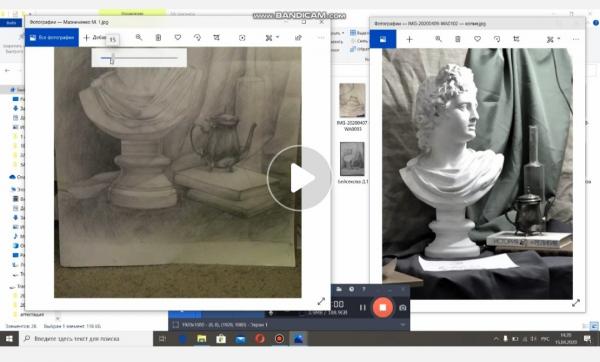
Task: Click heart icon in right Photos window
Action: point(477,39)
